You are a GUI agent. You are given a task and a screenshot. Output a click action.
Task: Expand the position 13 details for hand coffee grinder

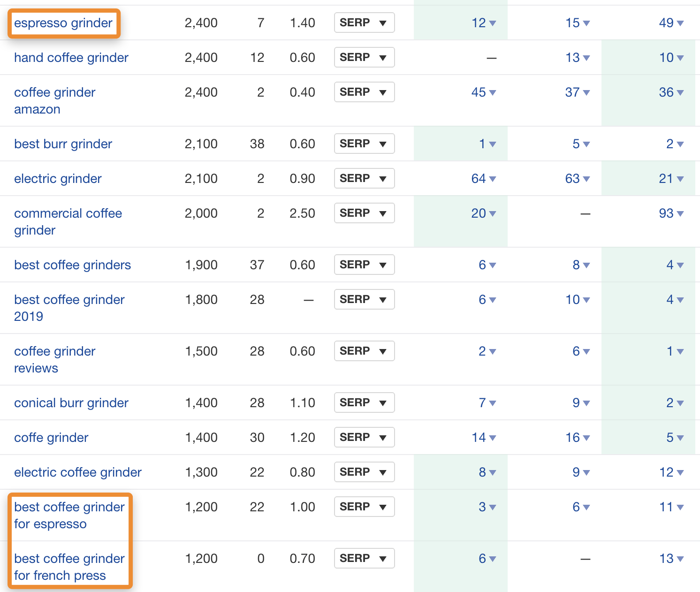574,57
